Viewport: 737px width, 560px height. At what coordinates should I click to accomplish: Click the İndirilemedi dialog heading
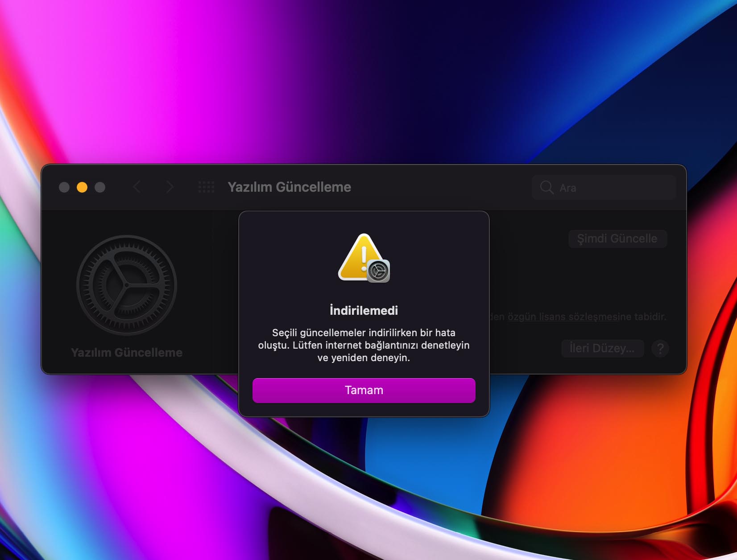(364, 310)
